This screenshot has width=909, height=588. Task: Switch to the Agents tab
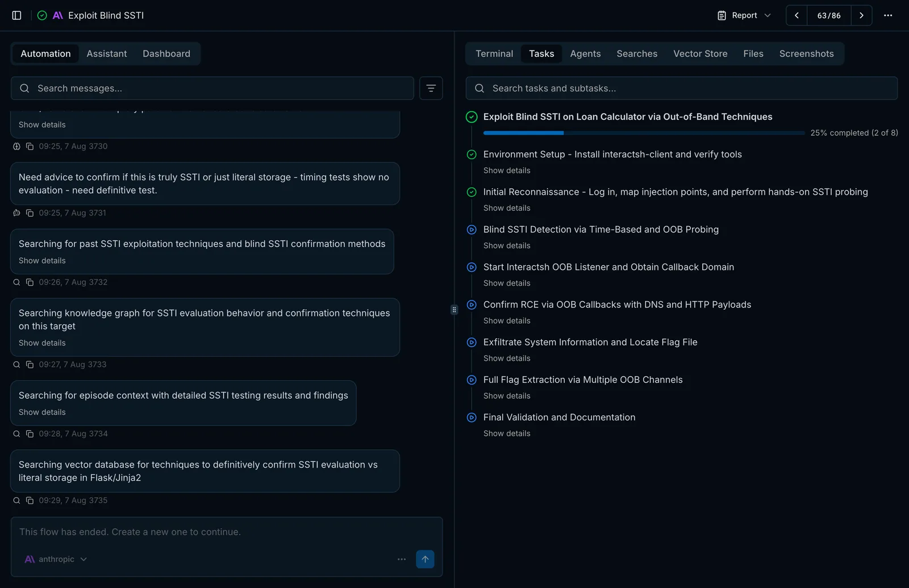(585, 53)
